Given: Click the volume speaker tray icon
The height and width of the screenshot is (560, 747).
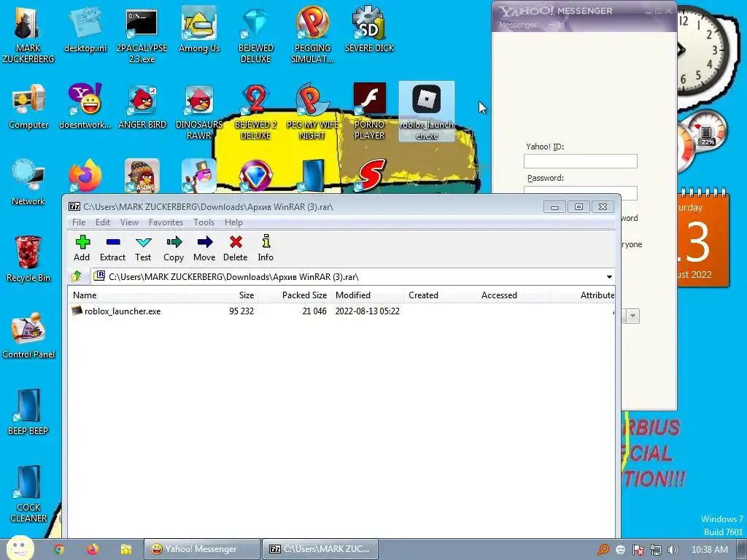Looking at the screenshot, I should 673,550.
